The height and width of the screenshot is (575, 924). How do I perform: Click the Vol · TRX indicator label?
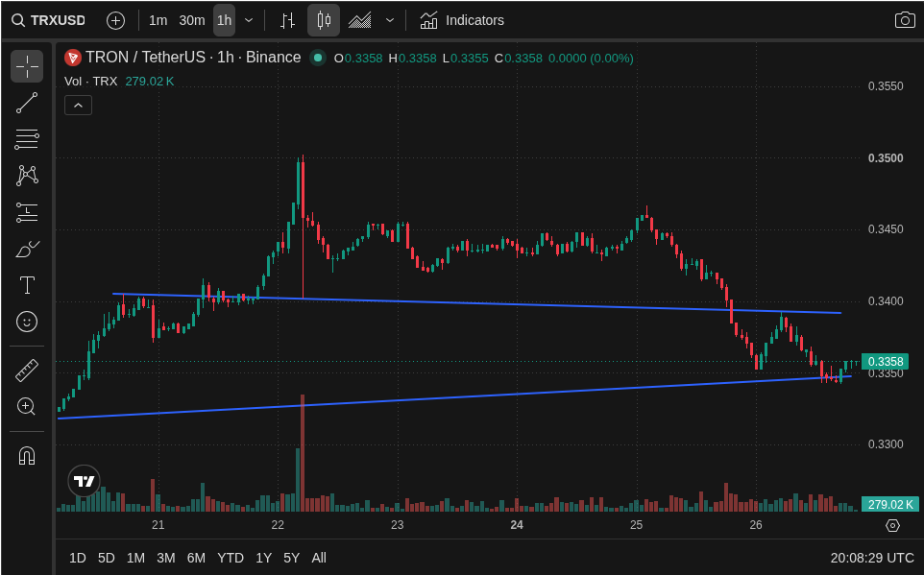pos(90,82)
